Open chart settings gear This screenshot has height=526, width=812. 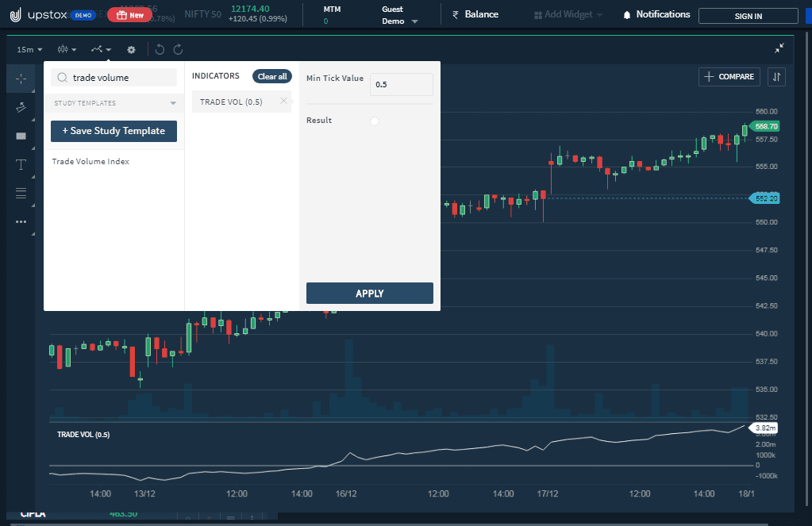coord(131,50)
